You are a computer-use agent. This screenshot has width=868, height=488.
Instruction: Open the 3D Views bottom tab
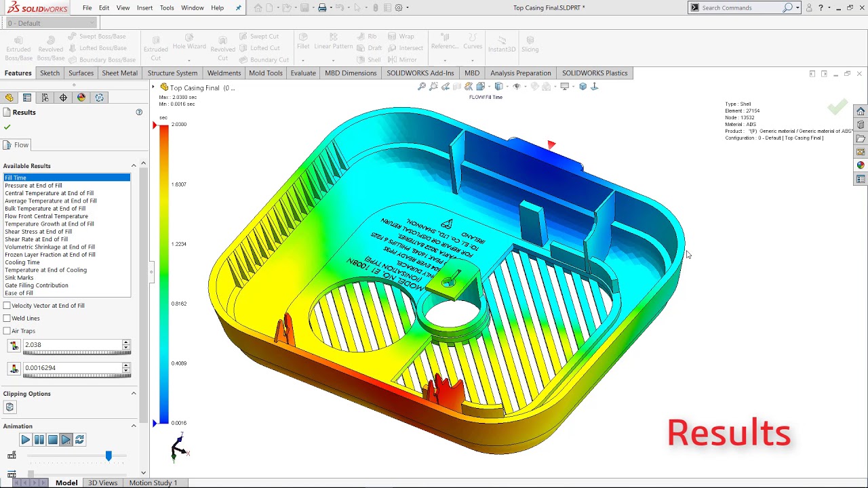tap(102, 483)
